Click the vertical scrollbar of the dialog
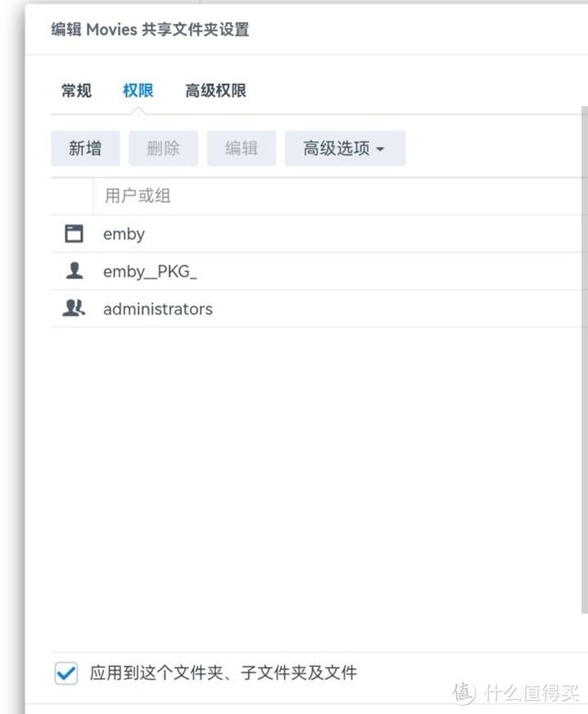This screenshot has height=714, width=588. tap(584, 359)
